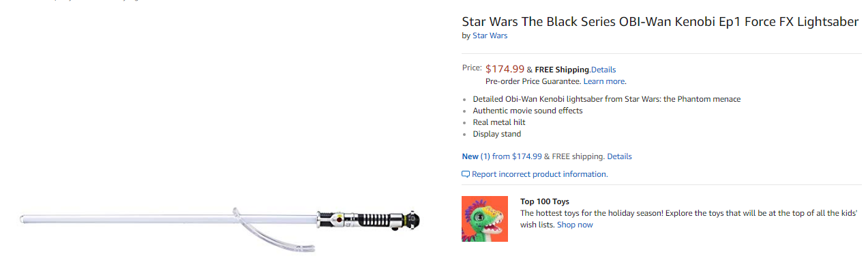Click the speech bubble icon beside Report link
The width and height of the screenshot is (868, 265).
pyautogui.click(x=466, y=174)
